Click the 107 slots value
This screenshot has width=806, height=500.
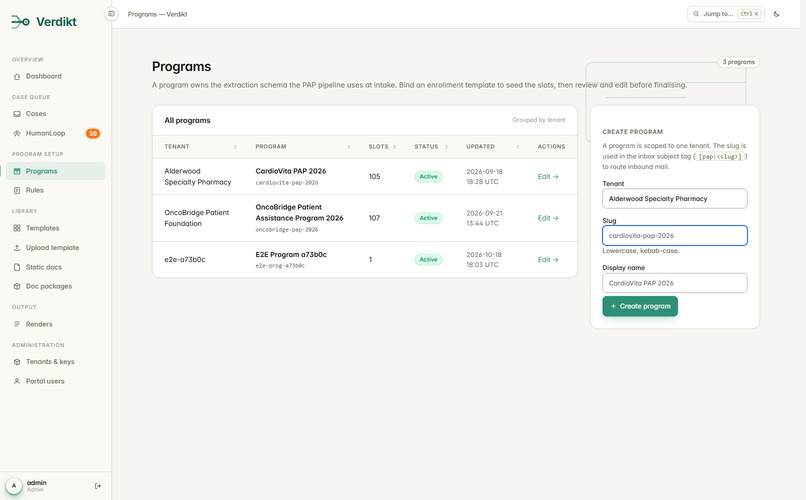374,218
